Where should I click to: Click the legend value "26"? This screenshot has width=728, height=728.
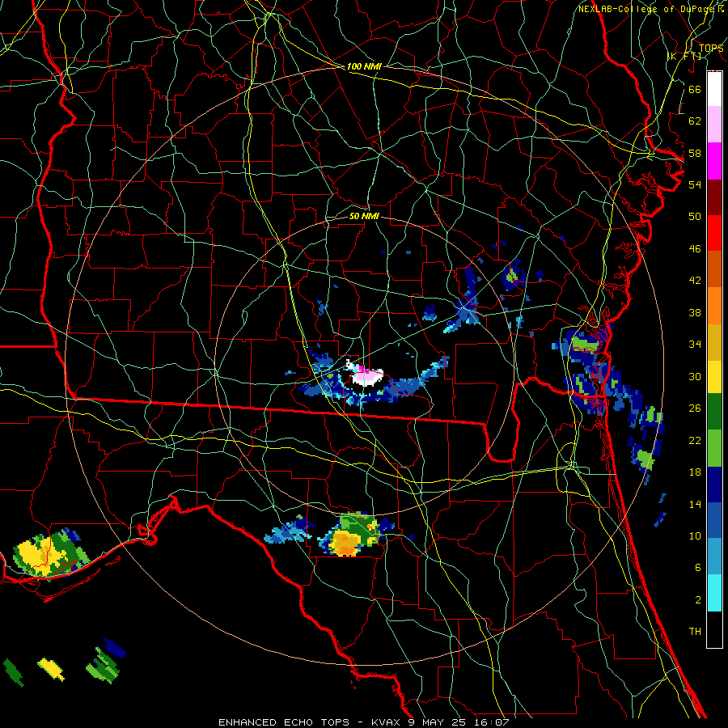click(x=695, y=408)
